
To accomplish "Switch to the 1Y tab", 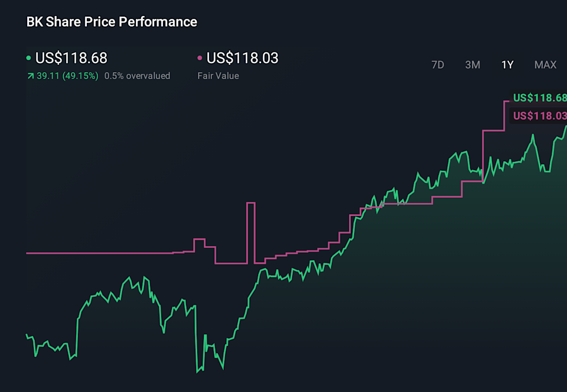I will [507, 65].
